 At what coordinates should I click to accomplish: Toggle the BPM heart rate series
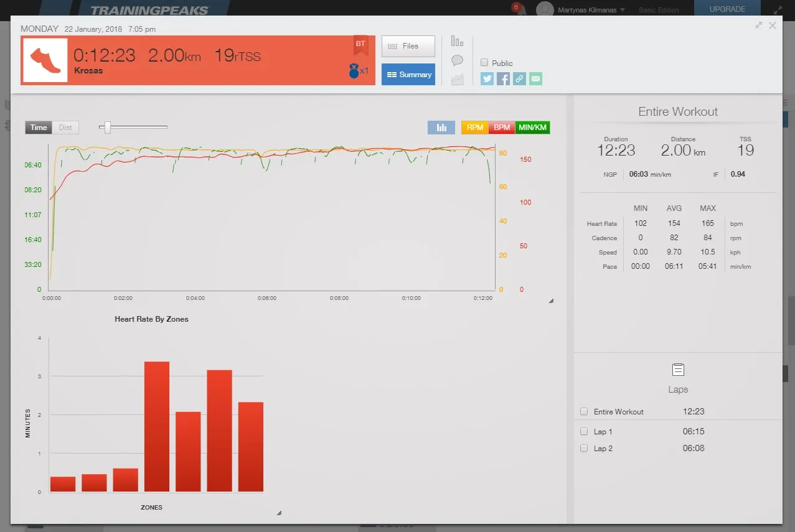502,128
